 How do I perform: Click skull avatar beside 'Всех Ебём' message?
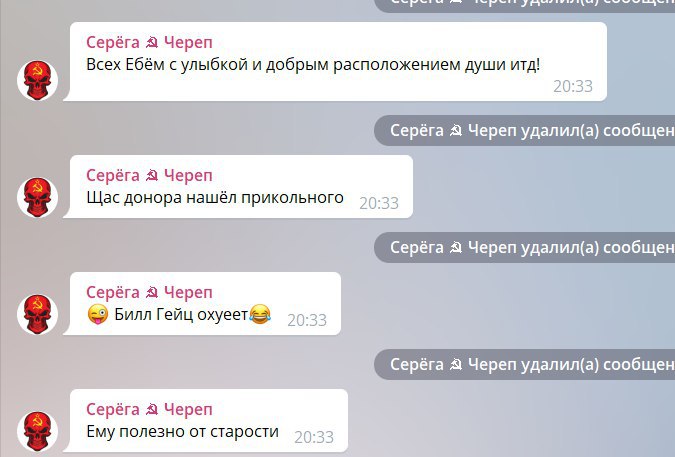pos(37,80)
